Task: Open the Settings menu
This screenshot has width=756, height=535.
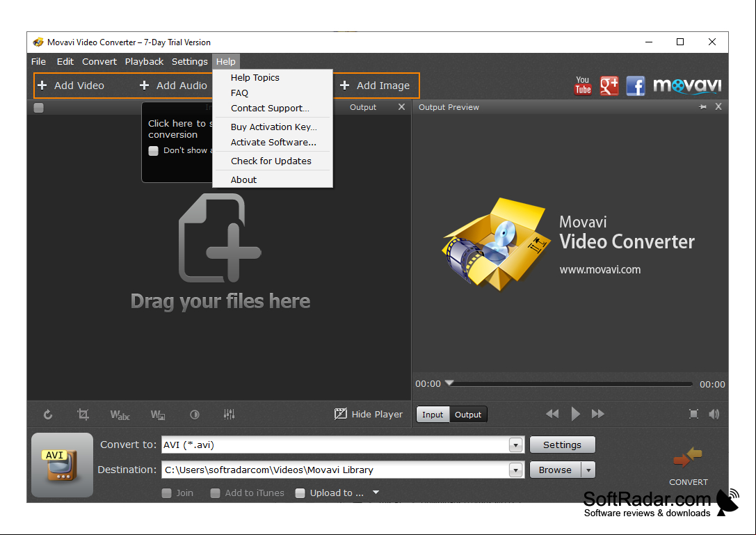Action: coord(189,62)
